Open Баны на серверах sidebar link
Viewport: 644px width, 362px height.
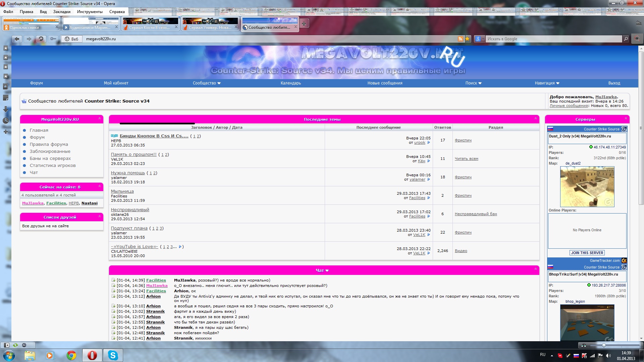point(50,159)
